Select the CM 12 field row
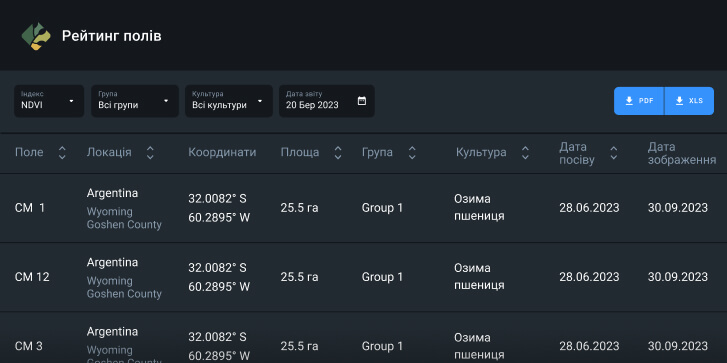This screenshot has width=727, height=363. pyautogui.click(x=364, y=277)
